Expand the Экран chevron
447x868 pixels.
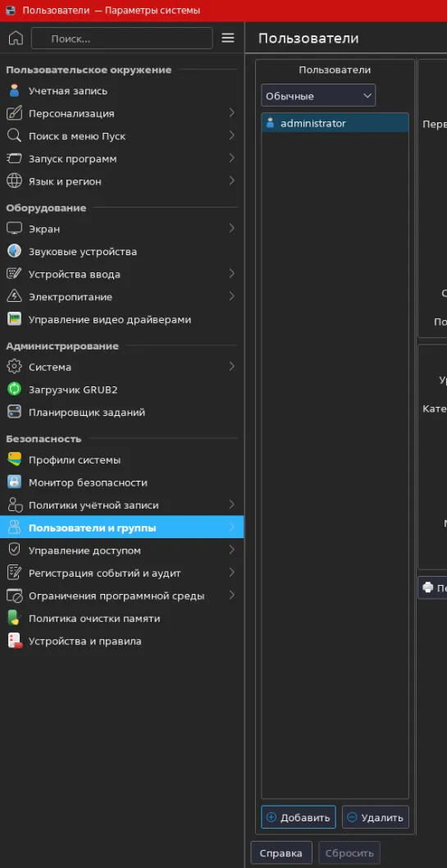pyautogui.click(x=231, y=228)
